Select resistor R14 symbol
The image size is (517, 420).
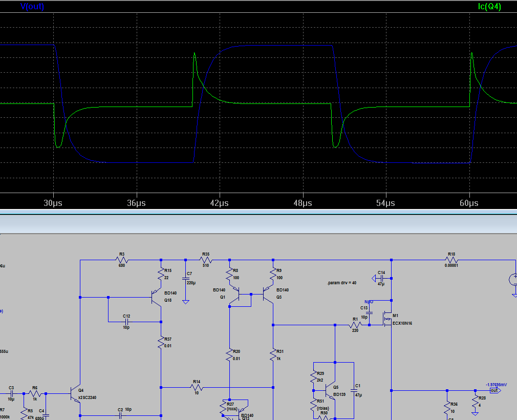tap(197, 387)
